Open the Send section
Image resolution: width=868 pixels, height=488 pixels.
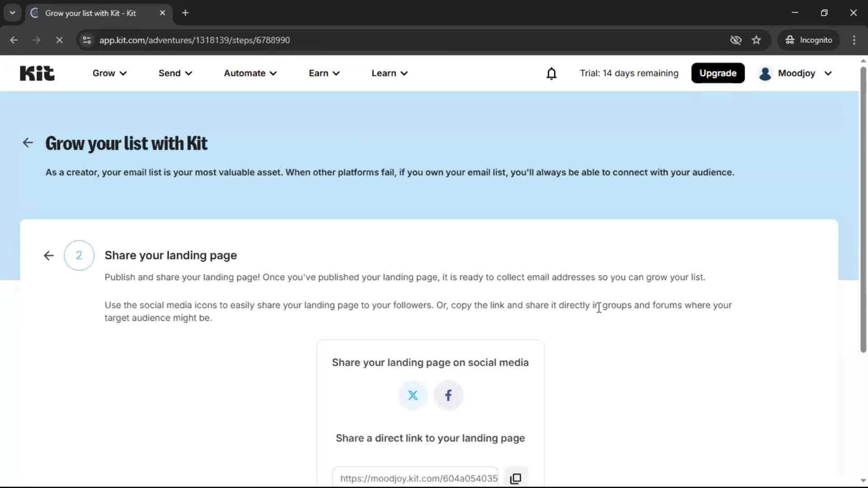(175, 73)
